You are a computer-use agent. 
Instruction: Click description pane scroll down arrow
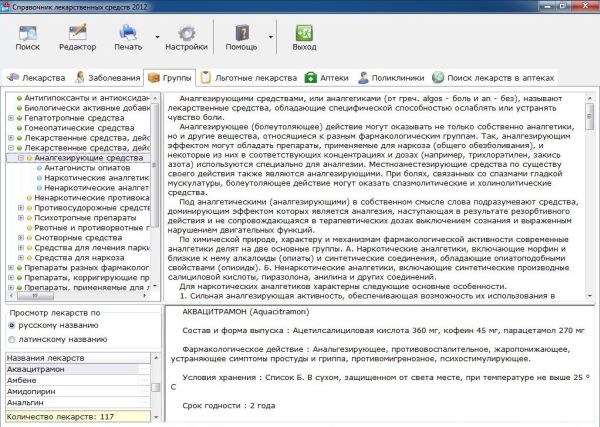pos(590,296)
